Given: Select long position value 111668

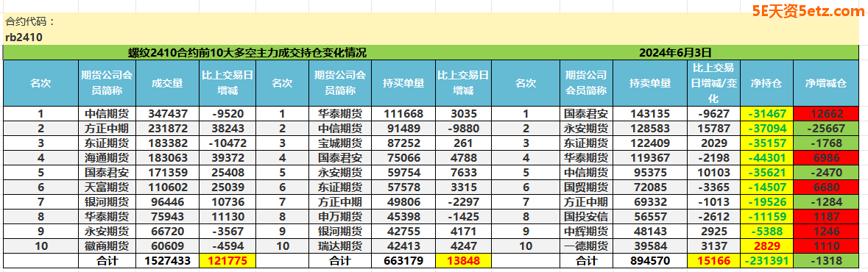Looking at the screenshot, I should coord(403,115).
